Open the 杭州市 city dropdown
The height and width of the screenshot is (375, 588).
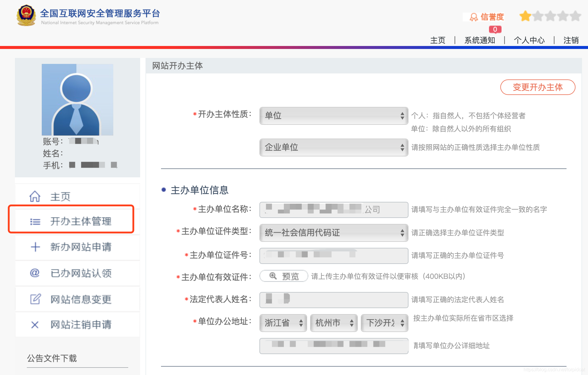pyautogui.click(x=333, y=323)
